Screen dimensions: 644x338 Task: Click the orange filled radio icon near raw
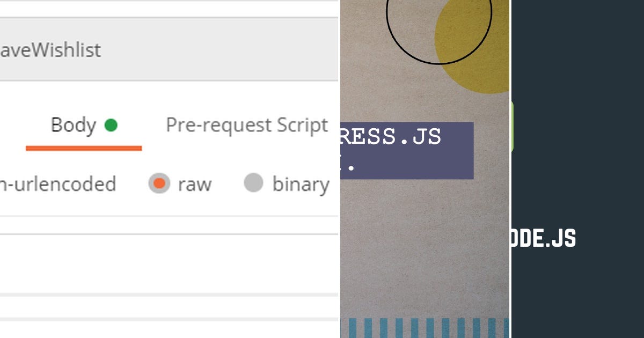(x=159, y=184)
